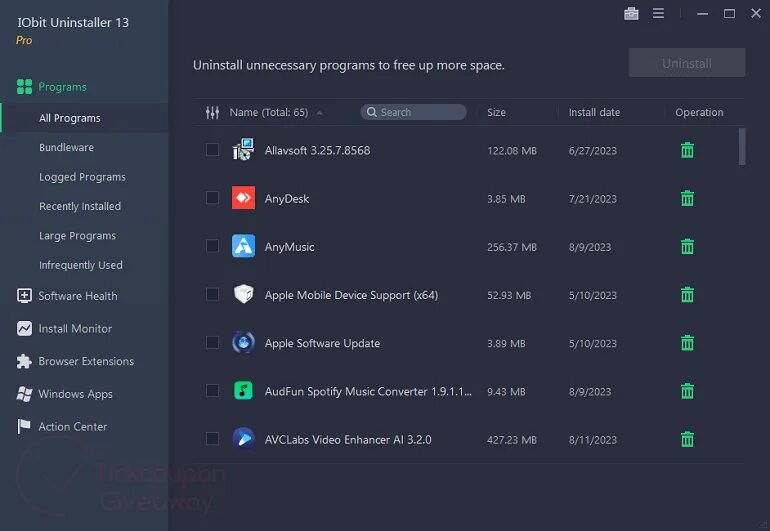Click the 52.93 MB size value
This screenshot has width=770, height=531.
coord(509,295)
